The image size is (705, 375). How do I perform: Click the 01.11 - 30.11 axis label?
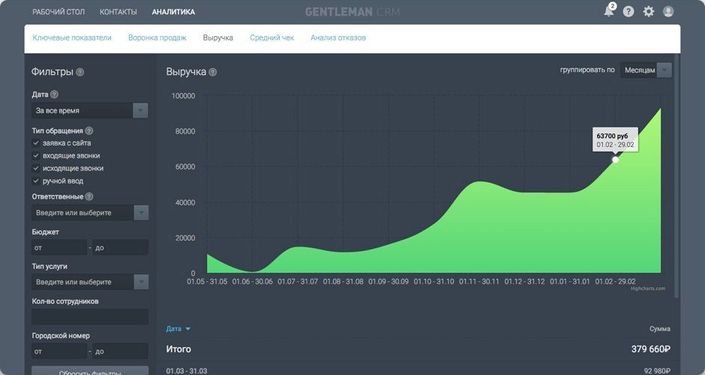(479, 281)
